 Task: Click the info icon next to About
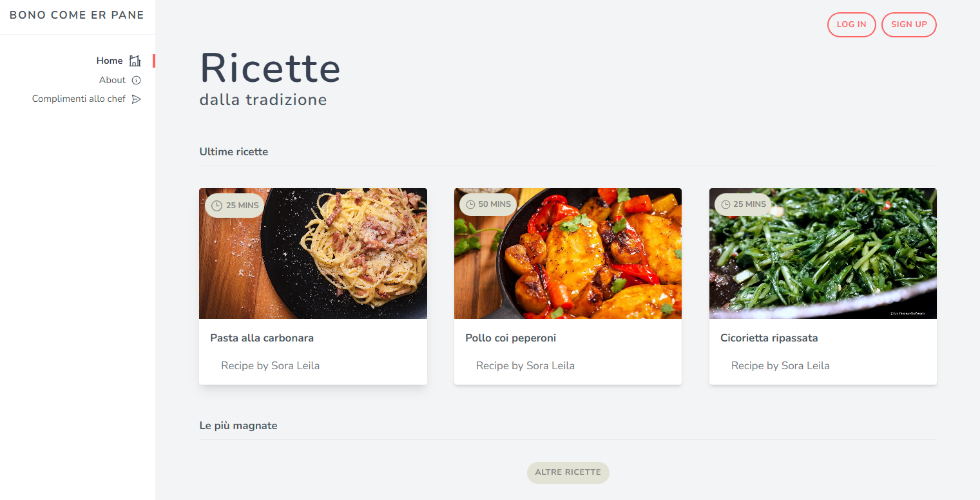pyautogui.click(x=136, y=80)
